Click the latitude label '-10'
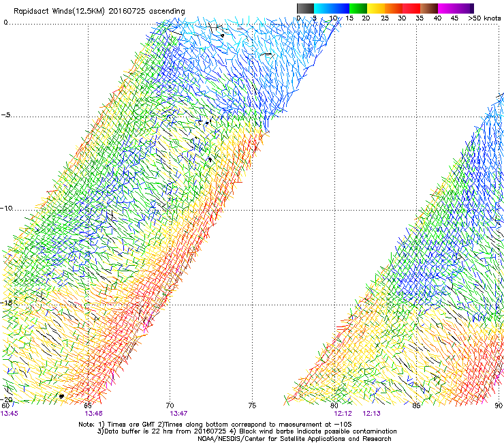Viewport: 504px width, 443px height. pos(6,208)
